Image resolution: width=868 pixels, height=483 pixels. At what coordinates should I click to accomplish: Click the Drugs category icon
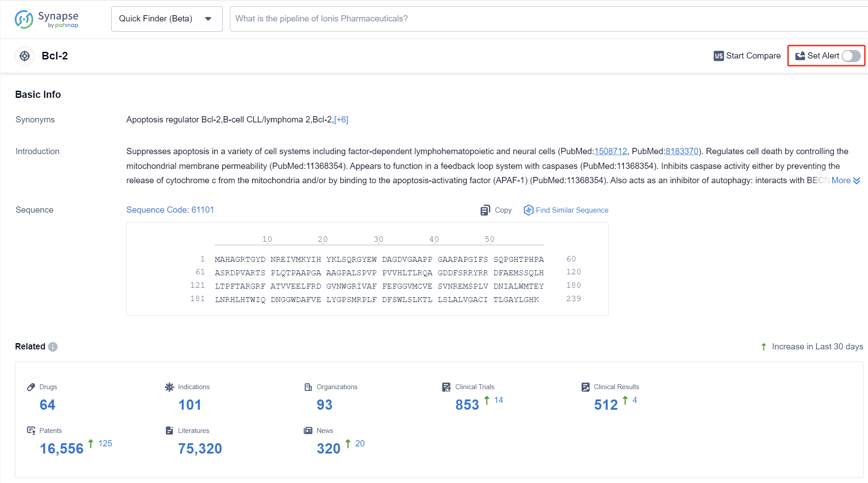[30, 386]
